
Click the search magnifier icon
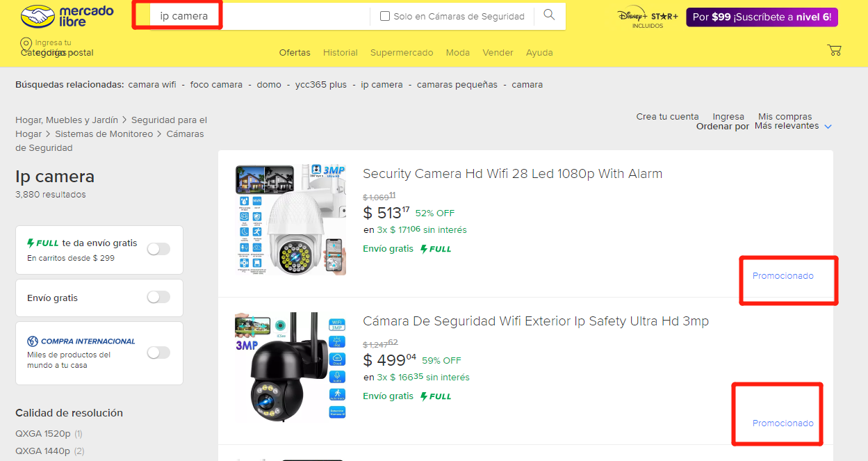click(x=549, y=15)
